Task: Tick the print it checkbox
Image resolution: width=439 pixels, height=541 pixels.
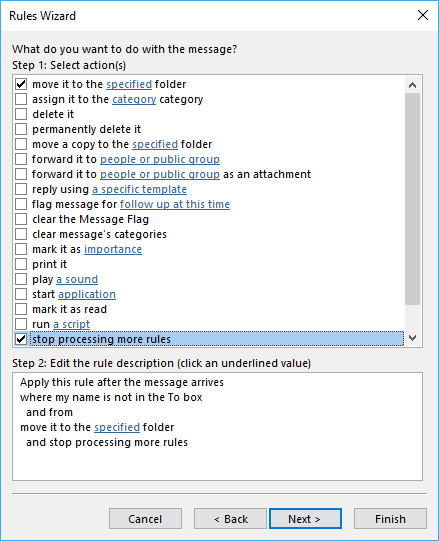Action: (x=21, y=264)
